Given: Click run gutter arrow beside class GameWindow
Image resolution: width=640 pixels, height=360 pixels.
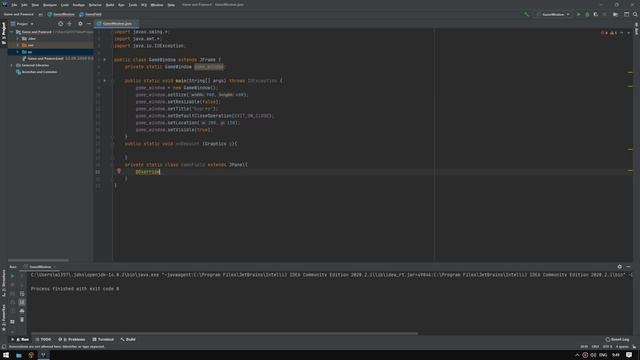Looking at the screenshot, I should point(104,60).
